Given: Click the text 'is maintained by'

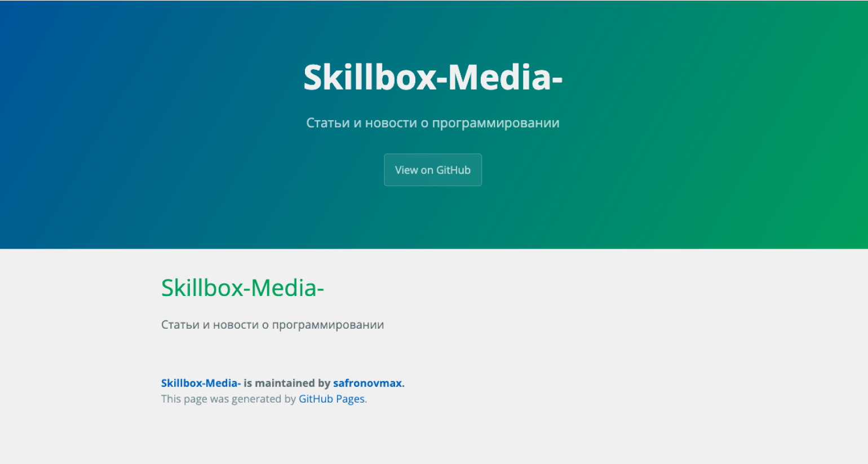Looking at the screenshot, I should coord(287,383).
